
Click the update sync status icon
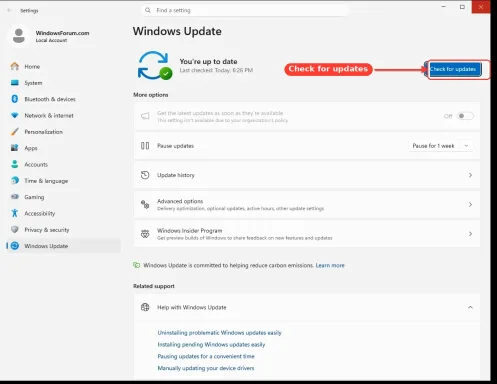(x=155, y=65)
